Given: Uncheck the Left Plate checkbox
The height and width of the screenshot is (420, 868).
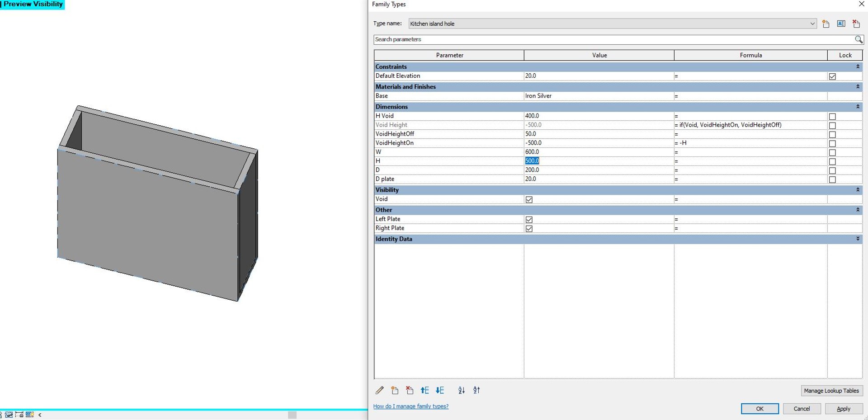Looking at the screenshot, I should [529, 220].
